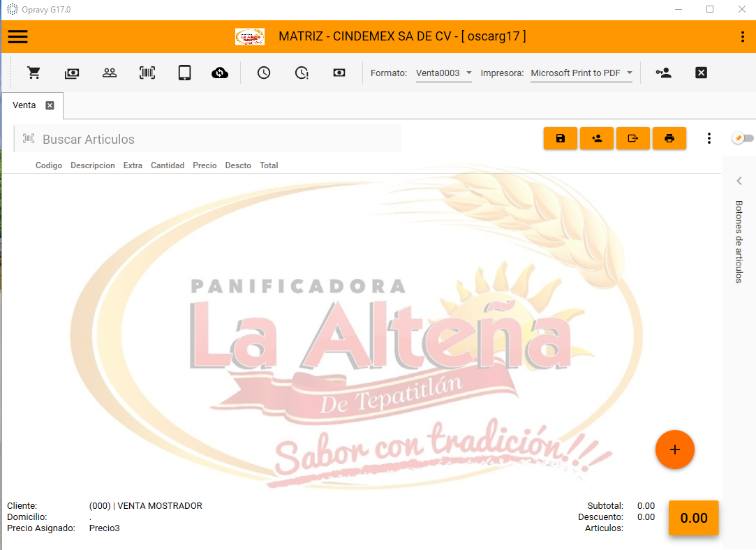Open the sale three-dot options menu

[709, 138]
